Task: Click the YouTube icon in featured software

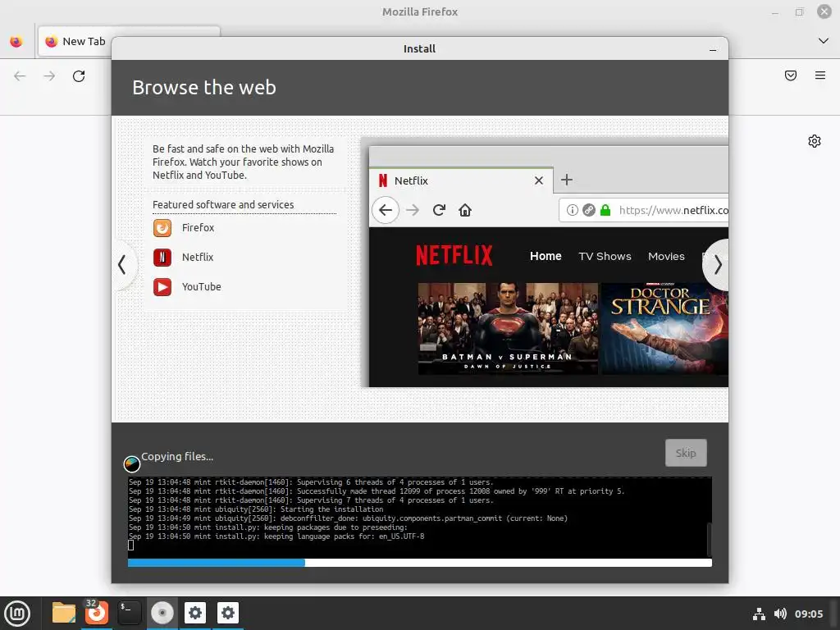Action: click(162, 286)
